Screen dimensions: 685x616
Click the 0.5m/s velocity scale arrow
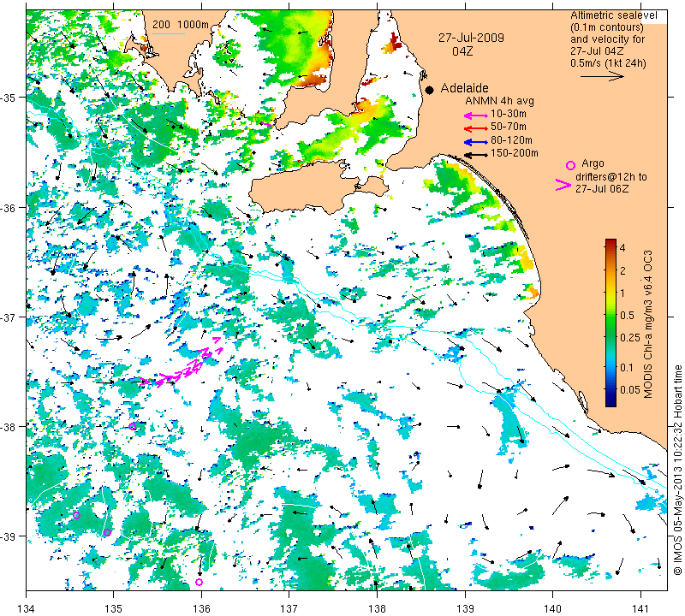602,77
